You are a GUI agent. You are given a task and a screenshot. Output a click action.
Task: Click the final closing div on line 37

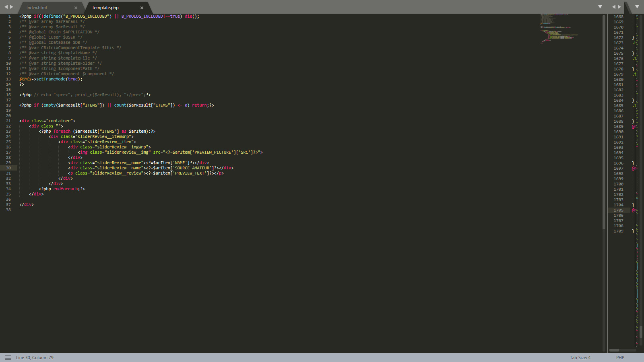point(27,205)
